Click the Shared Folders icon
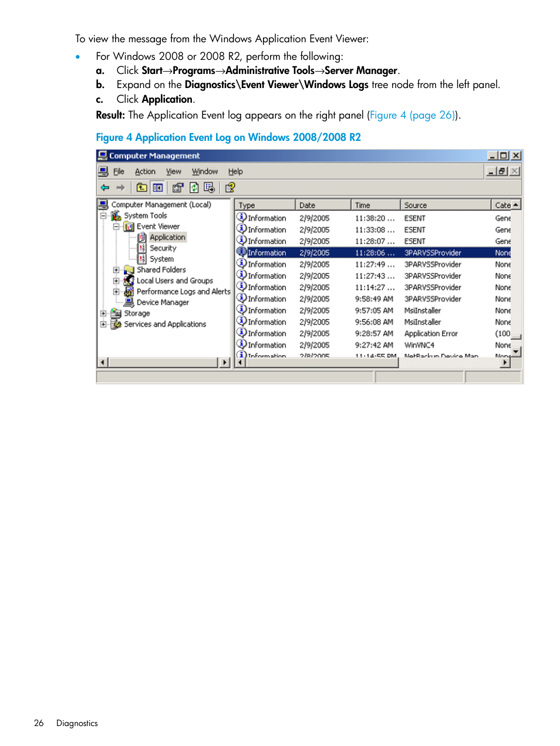The height and width of the screenshot is (746, 560). 129,270
